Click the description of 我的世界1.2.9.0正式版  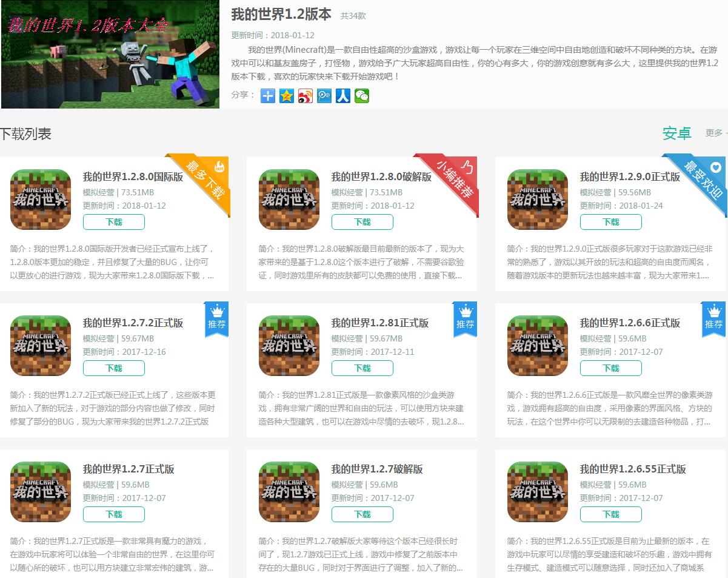610,262
